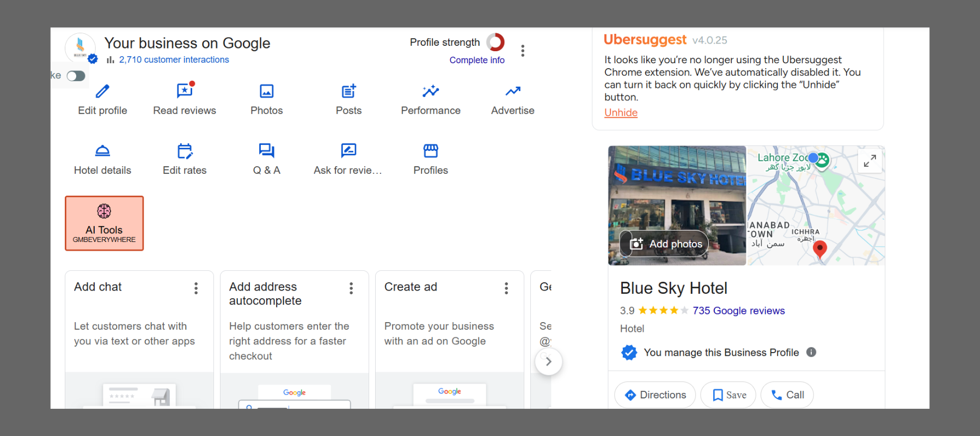Toggle the switch below the business logo
The image size is (980, 436).
click(x=76, y=76)
